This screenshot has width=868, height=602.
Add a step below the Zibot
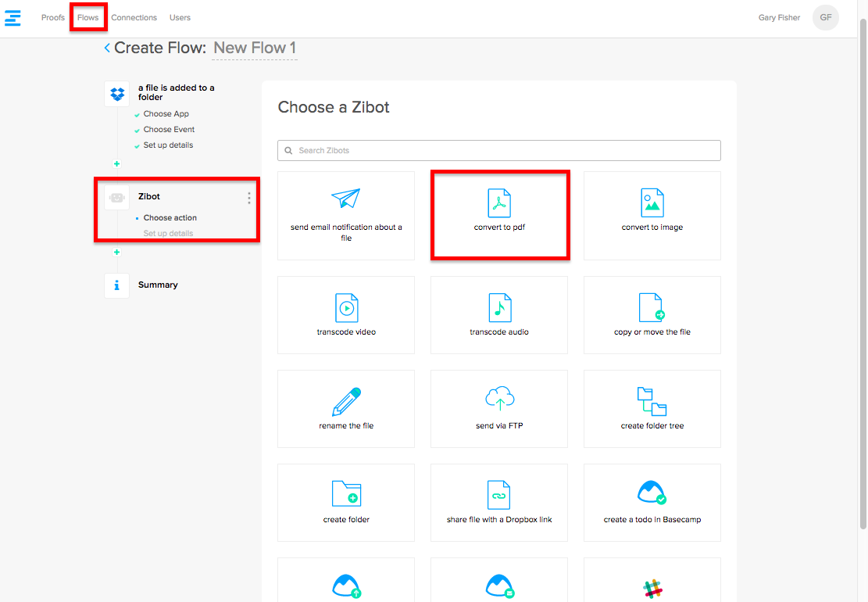tap(117, 253)
